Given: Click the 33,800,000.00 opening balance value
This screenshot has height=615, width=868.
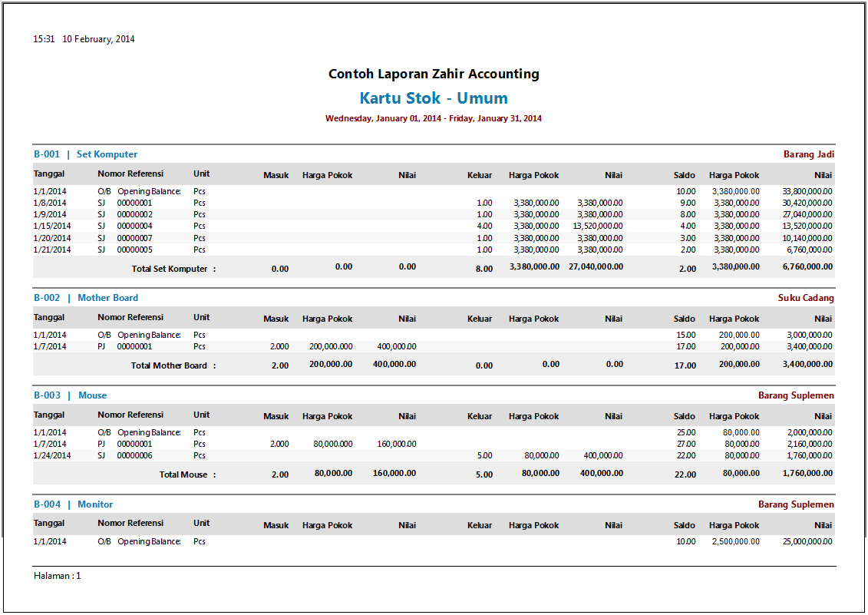Looking at the screenshot, I should click(807, 191).
